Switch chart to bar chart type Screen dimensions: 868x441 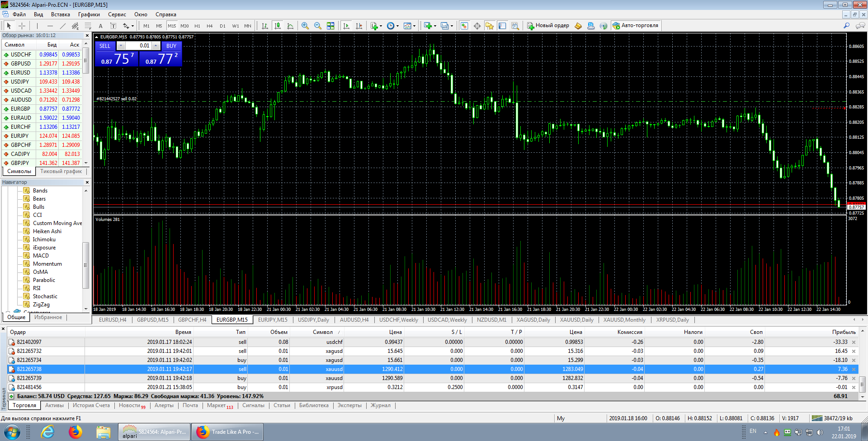(x=265, y=26)
